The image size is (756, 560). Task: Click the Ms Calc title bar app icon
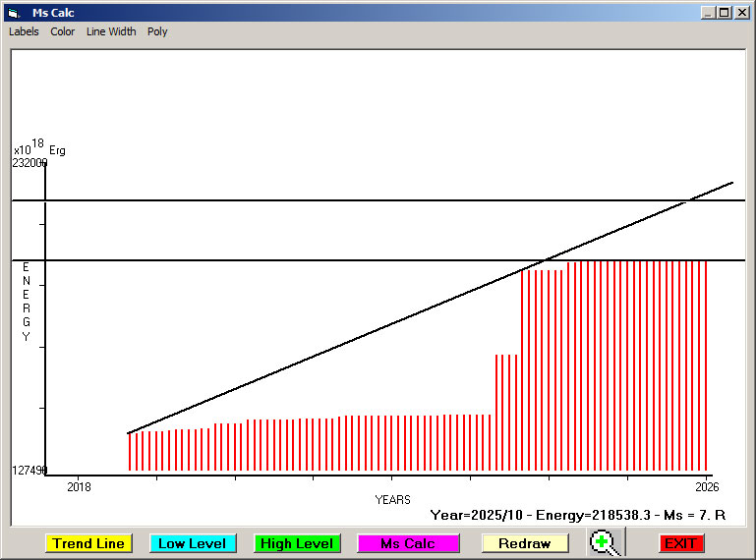tap(13, 13)
